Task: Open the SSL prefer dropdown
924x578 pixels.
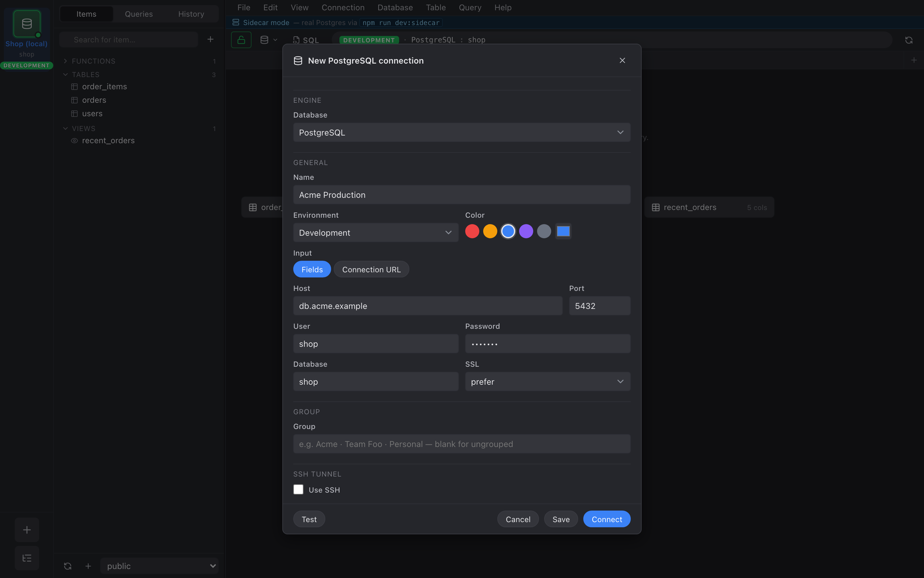Action: coord(548,381)
